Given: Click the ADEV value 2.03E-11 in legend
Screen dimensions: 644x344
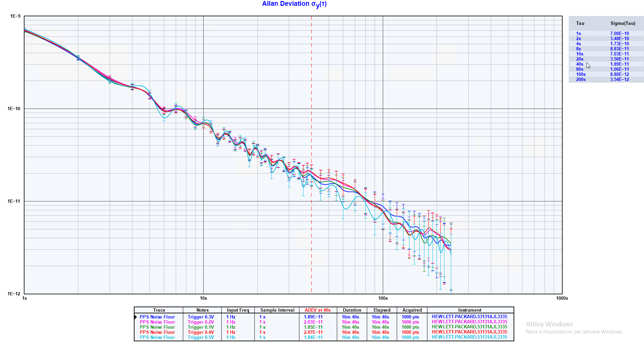Looking at the screenshot, I should point(313,322).
